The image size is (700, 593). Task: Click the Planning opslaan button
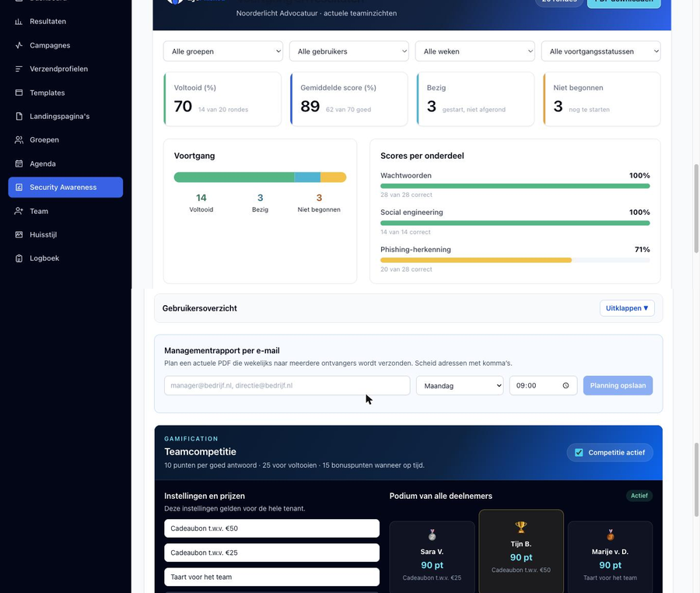click(618, 385)
